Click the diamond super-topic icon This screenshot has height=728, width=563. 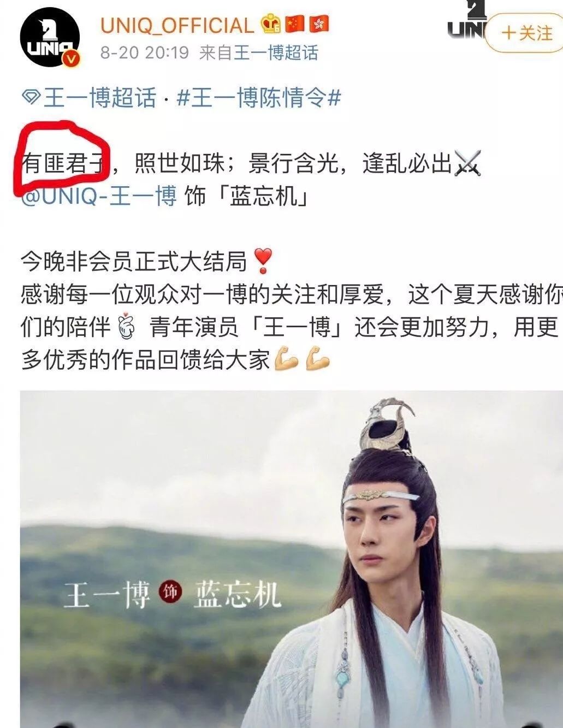click(x=31, y=99)
